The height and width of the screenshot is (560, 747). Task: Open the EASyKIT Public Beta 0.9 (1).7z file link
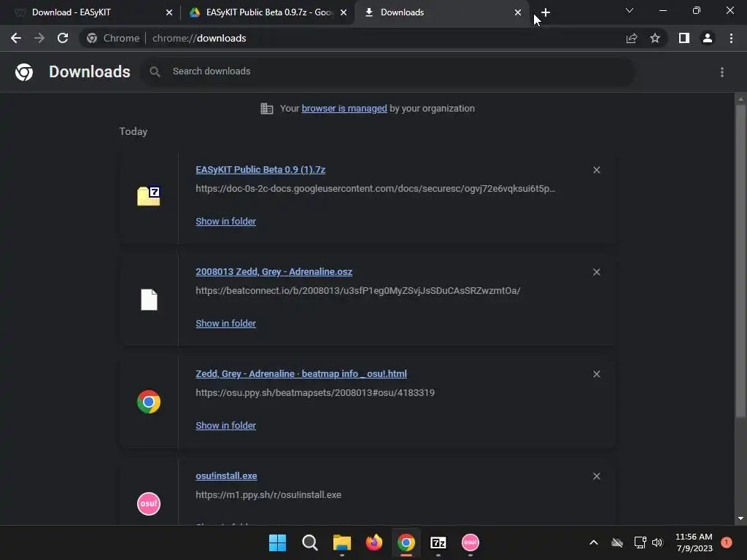click(260, 169)
